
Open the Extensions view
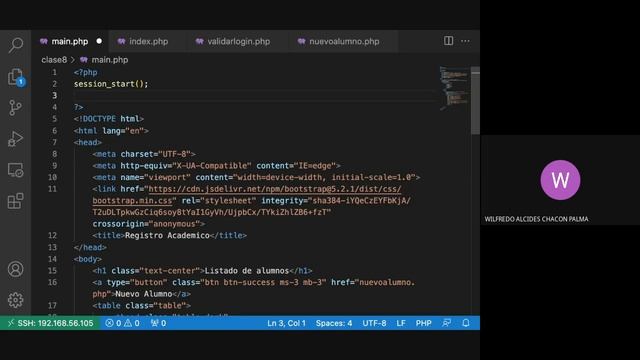click(x=16, y=201)
